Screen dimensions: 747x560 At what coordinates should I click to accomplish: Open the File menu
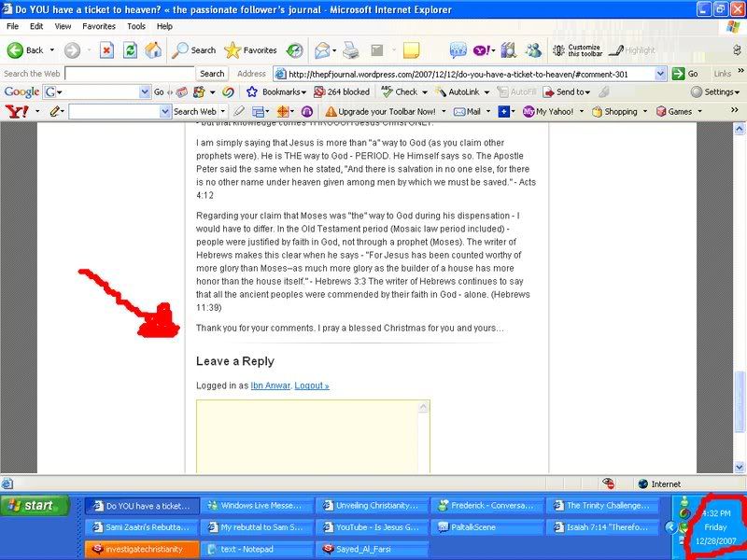pos(13,26)
